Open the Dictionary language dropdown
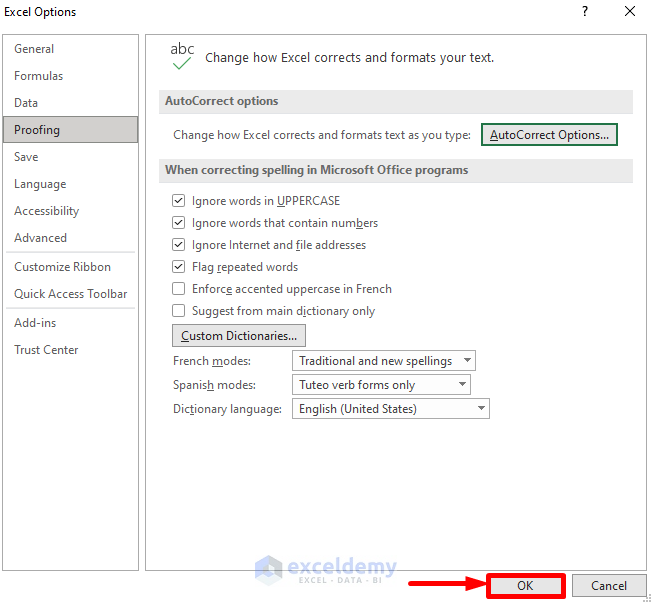Image resolution: width=652 pixels, height=602 pixels. pyautogui.click(x=391, y=409)
